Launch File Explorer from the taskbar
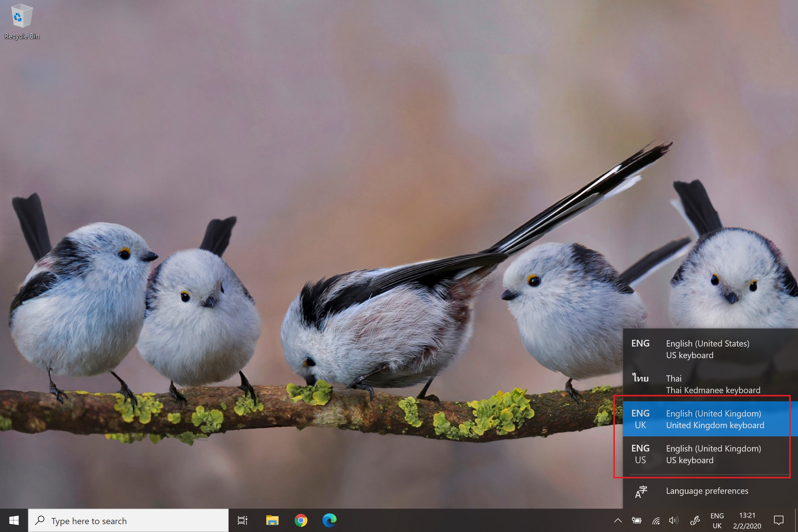Screen dimensions: 798x532 (272, 520)
